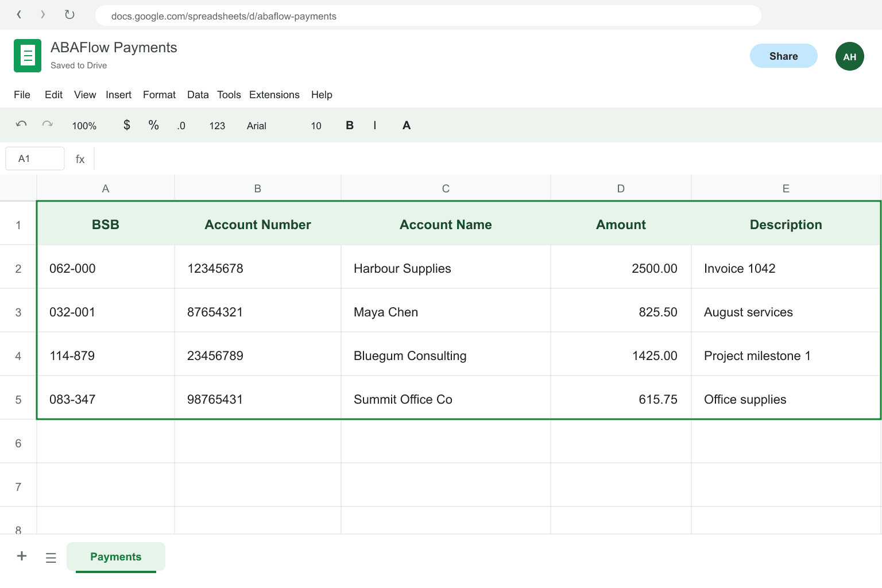Apply currency format with dollar icon
Viewport: 882px width, 588px height.
point(127,125)
